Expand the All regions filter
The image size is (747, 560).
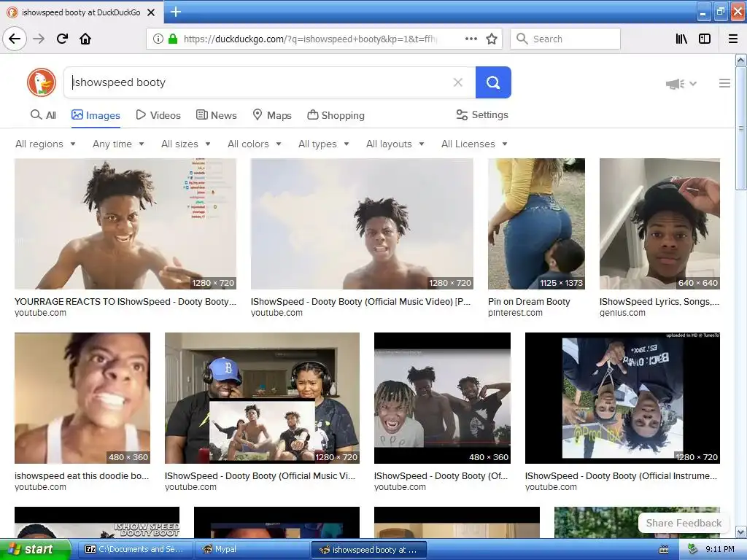(x=45, y=144)
